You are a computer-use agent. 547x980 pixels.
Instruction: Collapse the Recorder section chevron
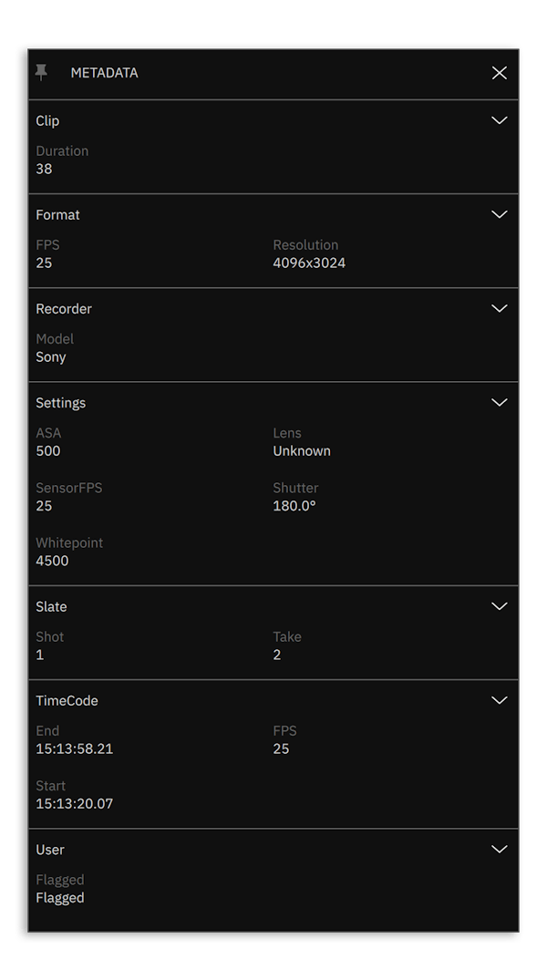499,309
